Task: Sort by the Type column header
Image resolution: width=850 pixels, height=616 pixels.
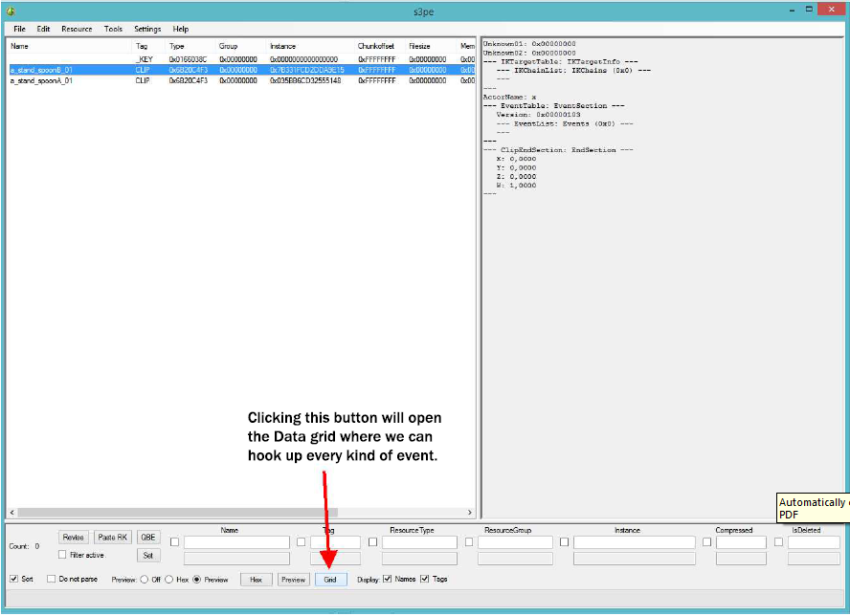Action: (x=190, y=46)
